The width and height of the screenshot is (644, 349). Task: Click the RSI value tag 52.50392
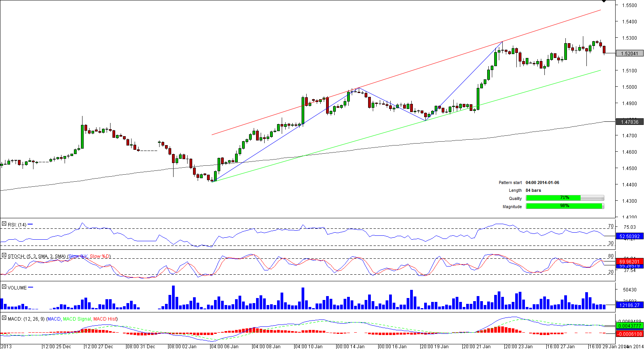tap(630, 237)
